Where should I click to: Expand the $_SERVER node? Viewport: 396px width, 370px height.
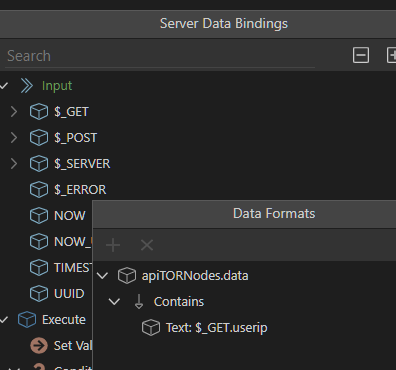[14, 164]
